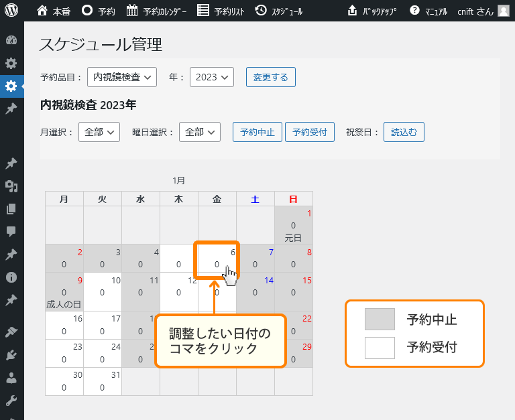
Task: Click the WordPress logo in the admin bar
Action: (x=11, y=11)
